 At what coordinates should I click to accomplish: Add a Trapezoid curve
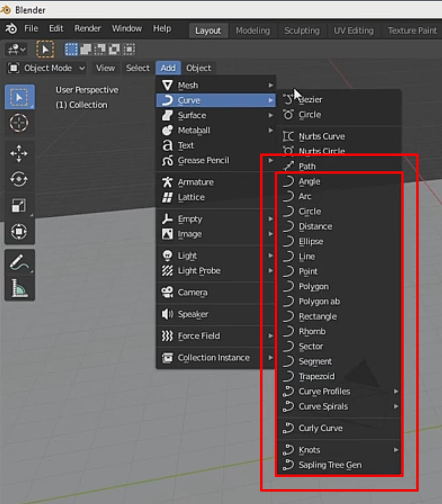(x=340, y=376)
